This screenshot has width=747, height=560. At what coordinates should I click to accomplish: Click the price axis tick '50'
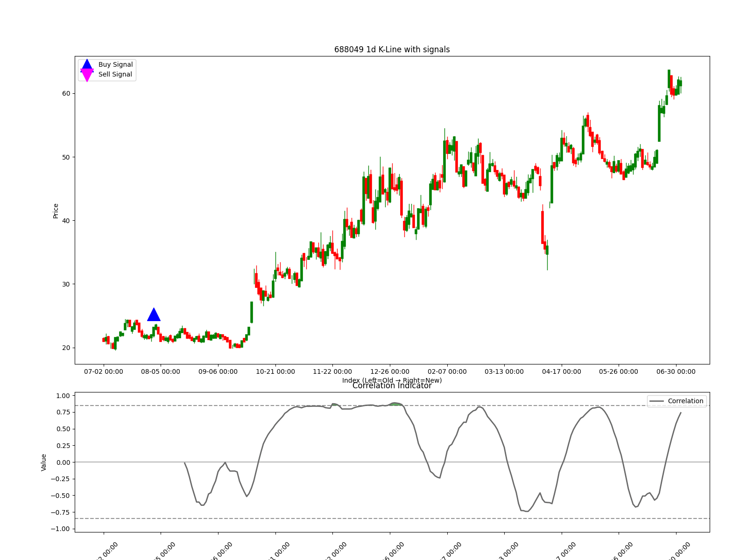tap(66, 157)
